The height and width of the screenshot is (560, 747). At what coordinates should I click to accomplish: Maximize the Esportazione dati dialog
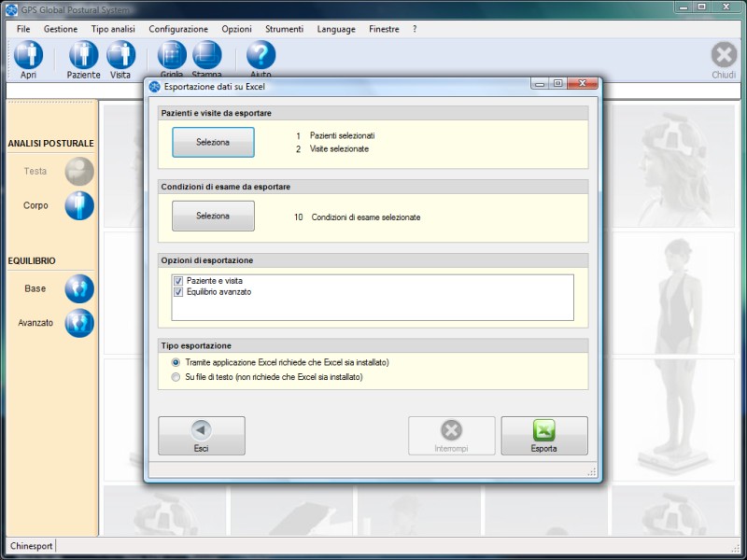[x=557, y=83]
